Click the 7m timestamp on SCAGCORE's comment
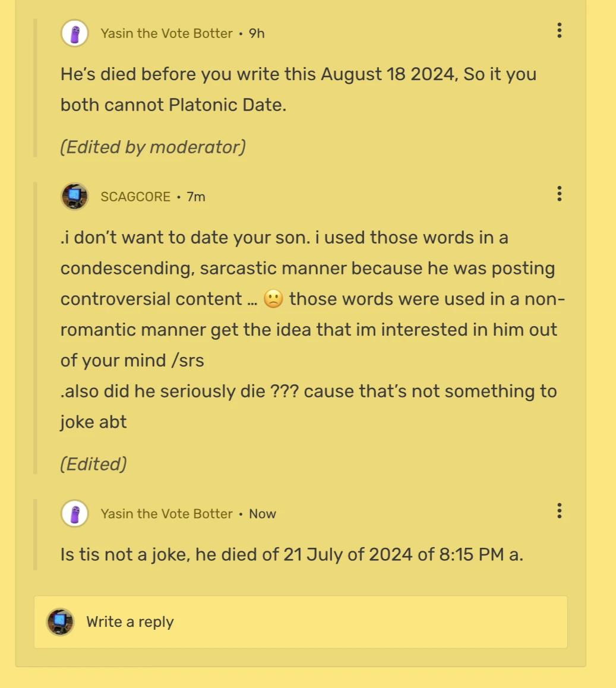The width and height of the screenshot is (616, 688). 195,196
